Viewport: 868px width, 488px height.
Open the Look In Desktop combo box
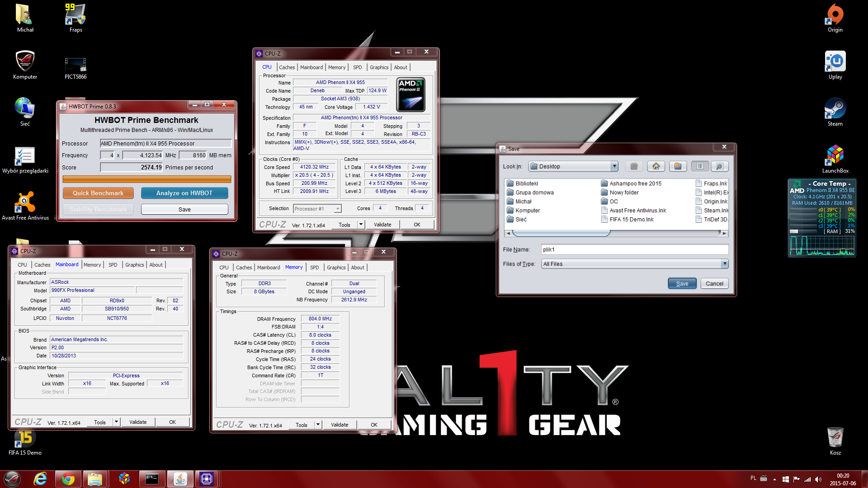click(573, 166)
